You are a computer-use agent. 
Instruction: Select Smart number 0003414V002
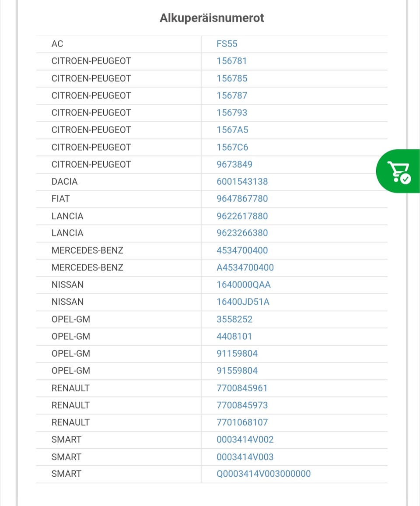pyautogui.click(x=245, y=439)
